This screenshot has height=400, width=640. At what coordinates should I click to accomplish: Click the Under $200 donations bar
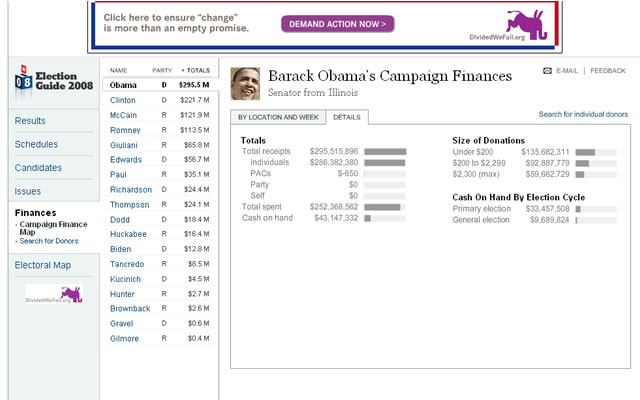coord(596,153)
